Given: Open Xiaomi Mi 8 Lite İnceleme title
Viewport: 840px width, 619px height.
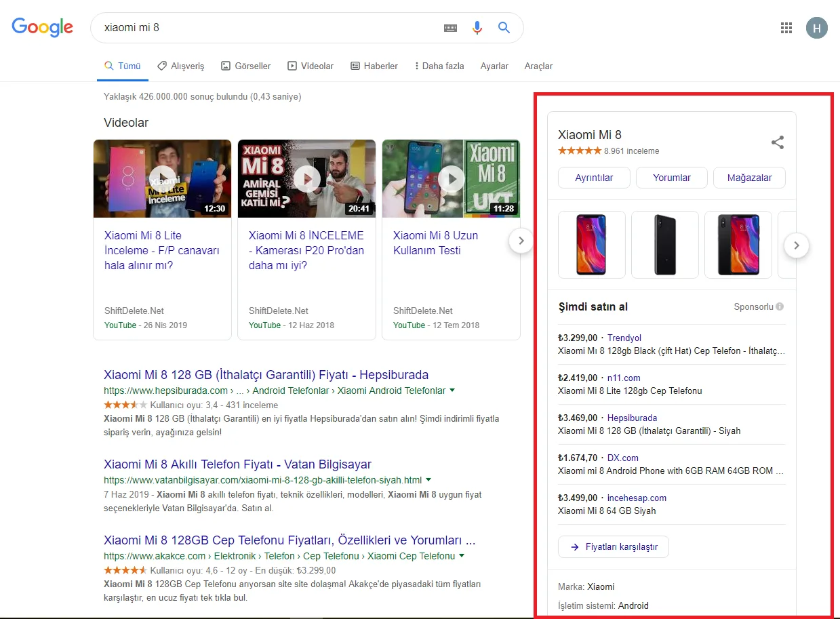Looking at the screenshot, I should [162, 250].
